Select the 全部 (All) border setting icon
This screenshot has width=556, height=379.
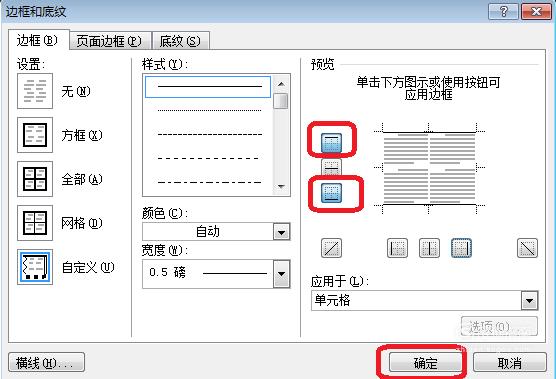(x=35, y=179)
